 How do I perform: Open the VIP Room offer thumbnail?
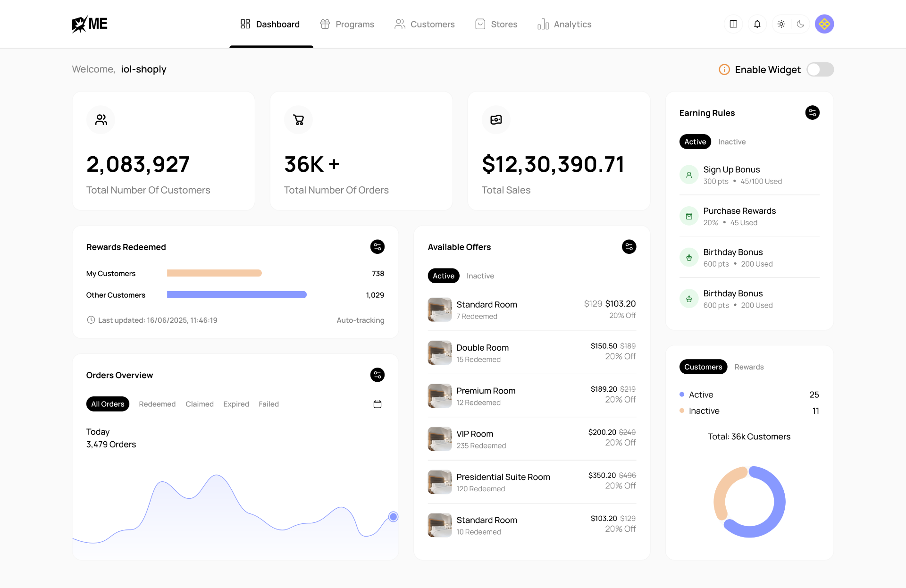[x=439, y=439]
